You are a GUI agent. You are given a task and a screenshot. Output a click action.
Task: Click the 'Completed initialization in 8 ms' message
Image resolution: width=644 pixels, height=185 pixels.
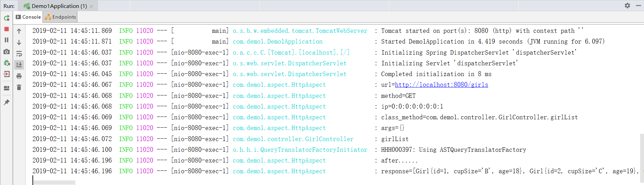(436, 74)
